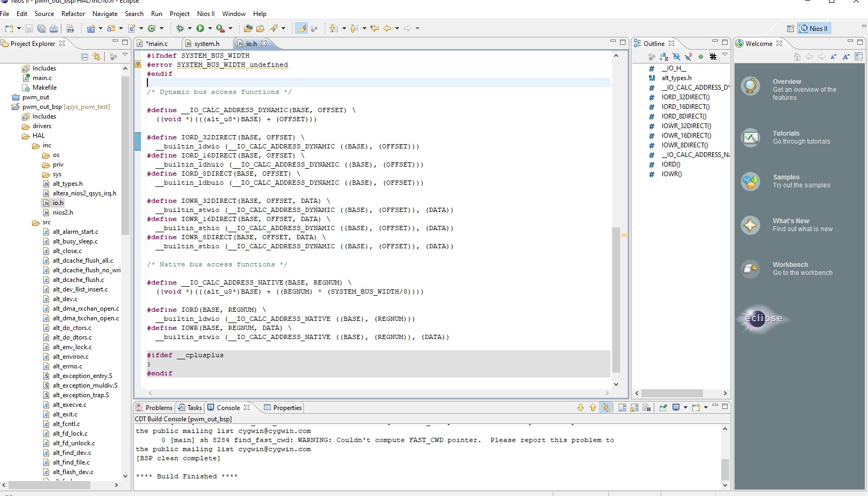Collapse All in Project Explorer toolbar
This screenshot has width=868, height=496.
pyautogui.click(x=85, y=57)
